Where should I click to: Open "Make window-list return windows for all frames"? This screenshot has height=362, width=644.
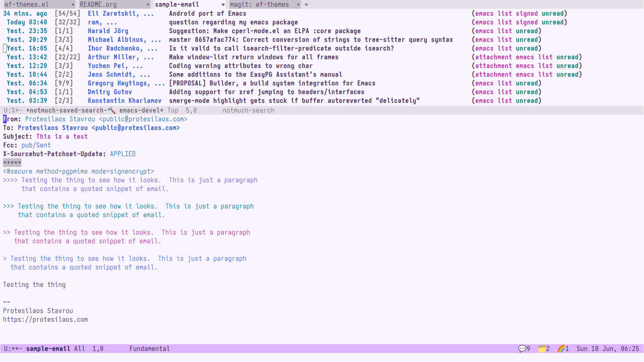[254, 57]
